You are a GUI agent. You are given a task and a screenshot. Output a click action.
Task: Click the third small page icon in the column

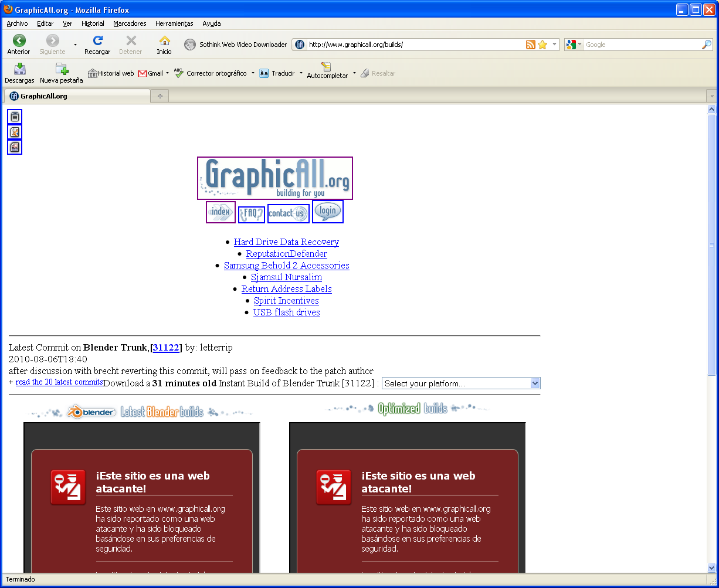coord(15,147)
